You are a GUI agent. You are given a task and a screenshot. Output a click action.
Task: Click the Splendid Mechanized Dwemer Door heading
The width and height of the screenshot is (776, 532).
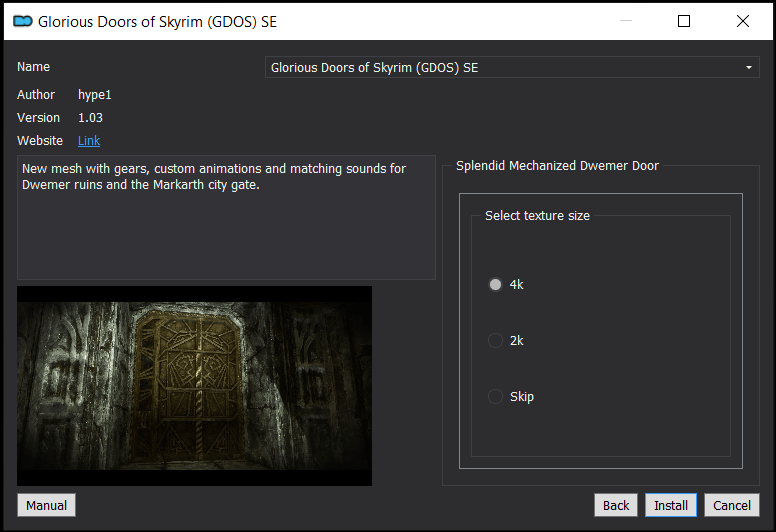557,166
